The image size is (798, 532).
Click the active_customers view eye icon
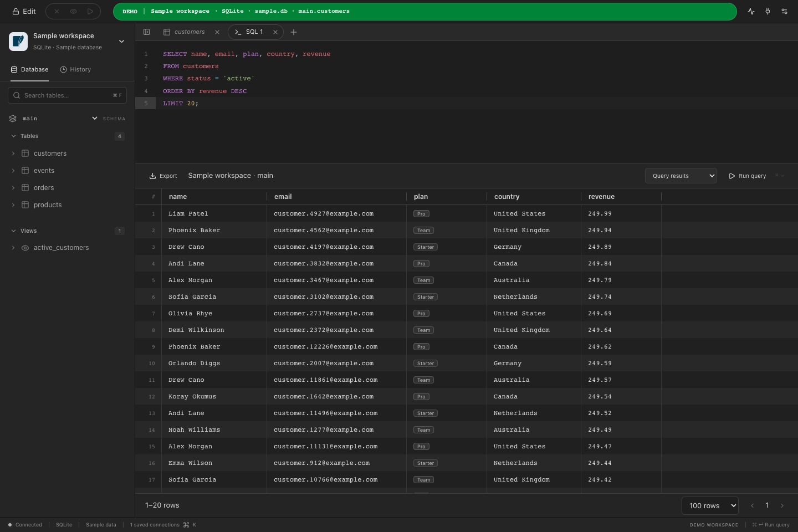25,248
